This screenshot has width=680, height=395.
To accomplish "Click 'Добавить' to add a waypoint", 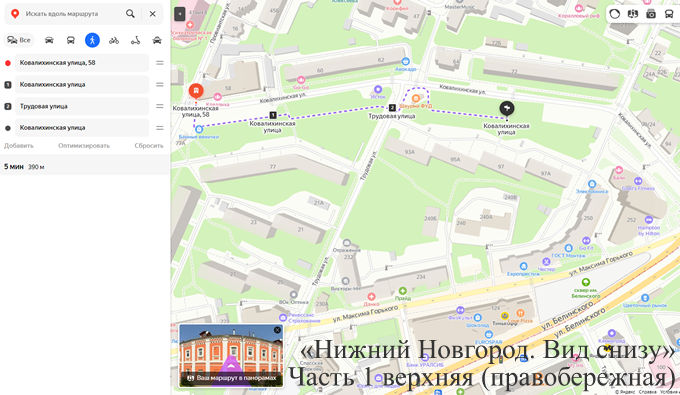I will (19, 146).
